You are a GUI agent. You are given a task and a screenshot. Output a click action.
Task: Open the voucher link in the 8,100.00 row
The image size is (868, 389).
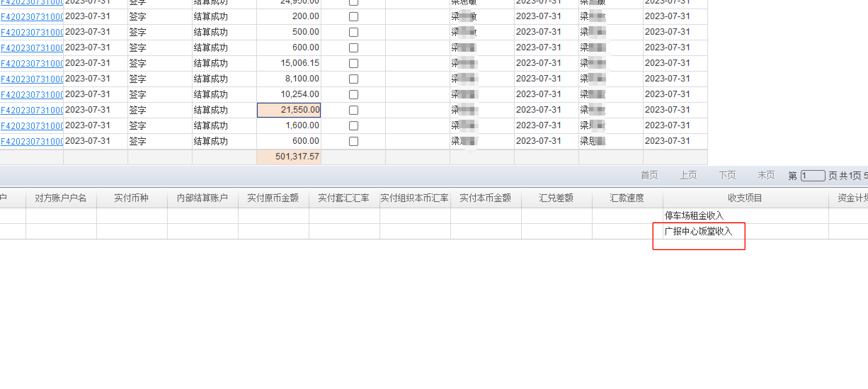tap(32, 79)
